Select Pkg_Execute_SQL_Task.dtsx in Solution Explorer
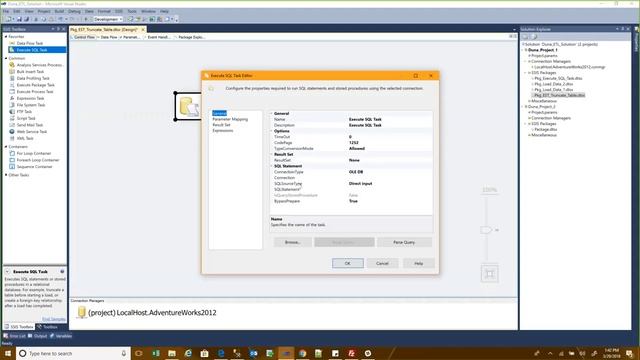The width and height of the screenshot is (640, 360). click(558, 78)
